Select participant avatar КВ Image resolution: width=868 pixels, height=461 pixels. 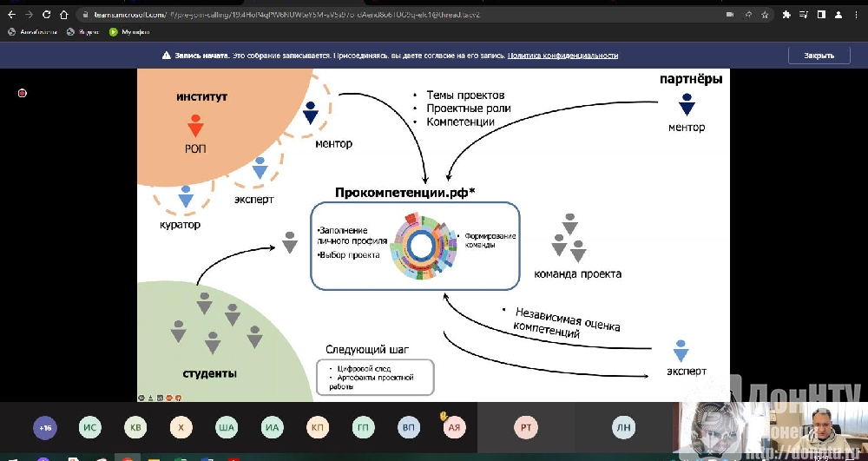tap(135, 428)
